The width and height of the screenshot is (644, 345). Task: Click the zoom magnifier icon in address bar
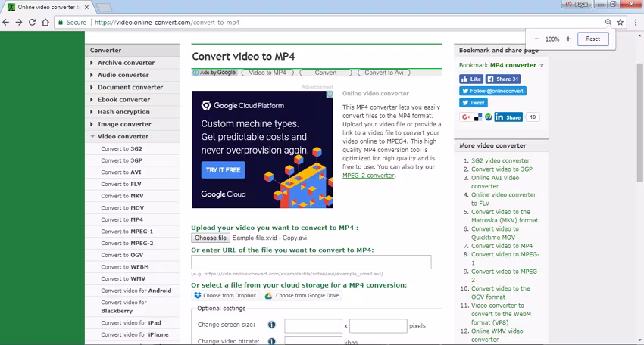608,23
